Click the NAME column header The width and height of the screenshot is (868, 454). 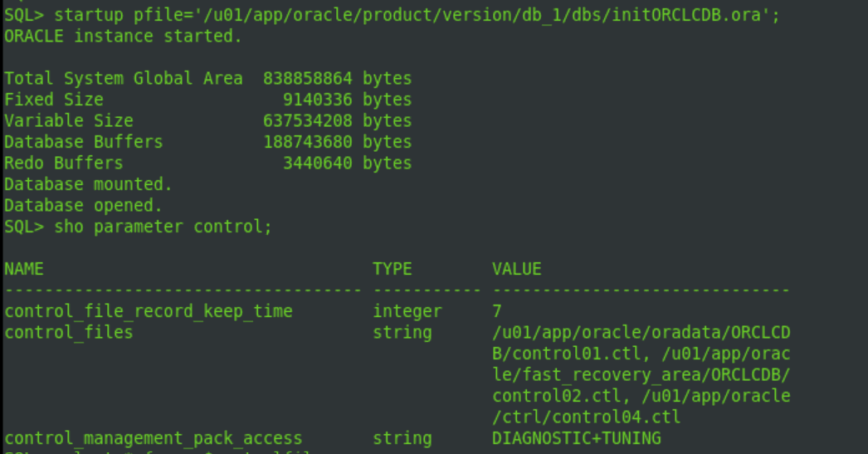tap(24, 269)
